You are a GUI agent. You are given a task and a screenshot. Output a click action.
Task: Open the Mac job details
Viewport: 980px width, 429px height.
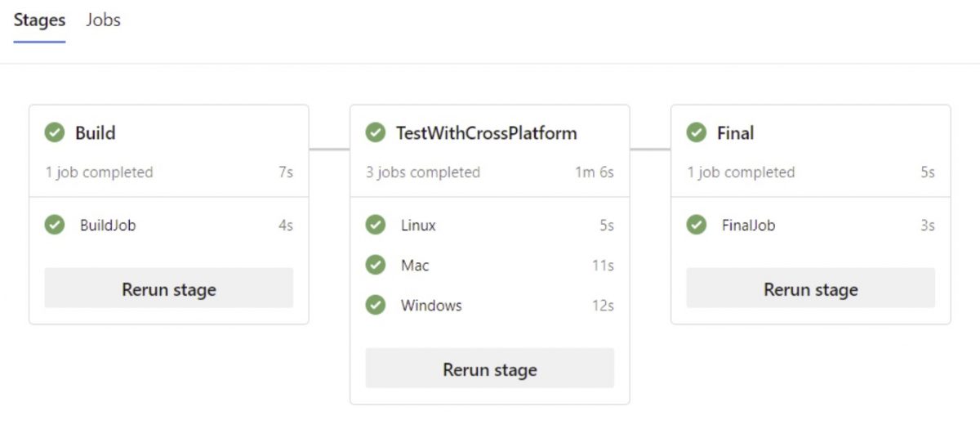490,265
